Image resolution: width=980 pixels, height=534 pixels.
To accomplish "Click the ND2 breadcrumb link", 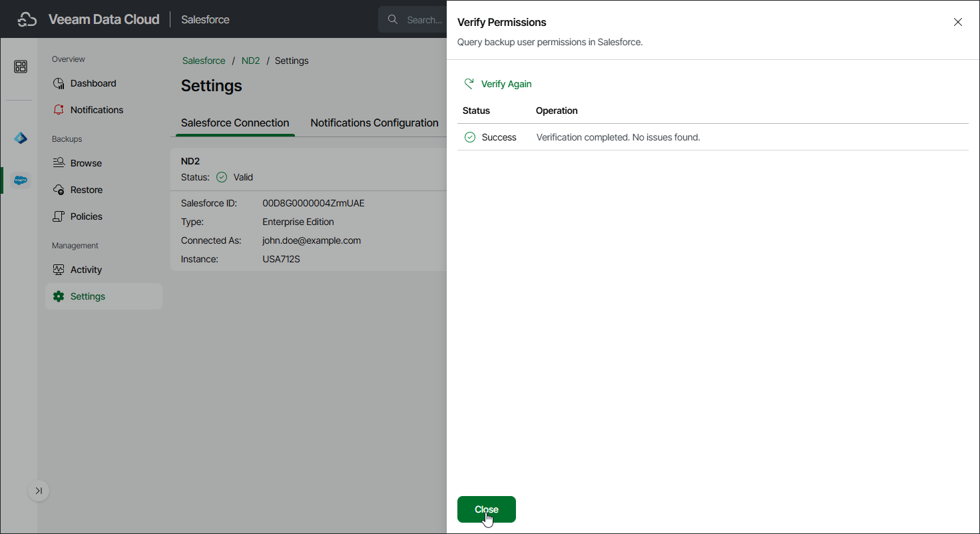I will coord(250,61).
